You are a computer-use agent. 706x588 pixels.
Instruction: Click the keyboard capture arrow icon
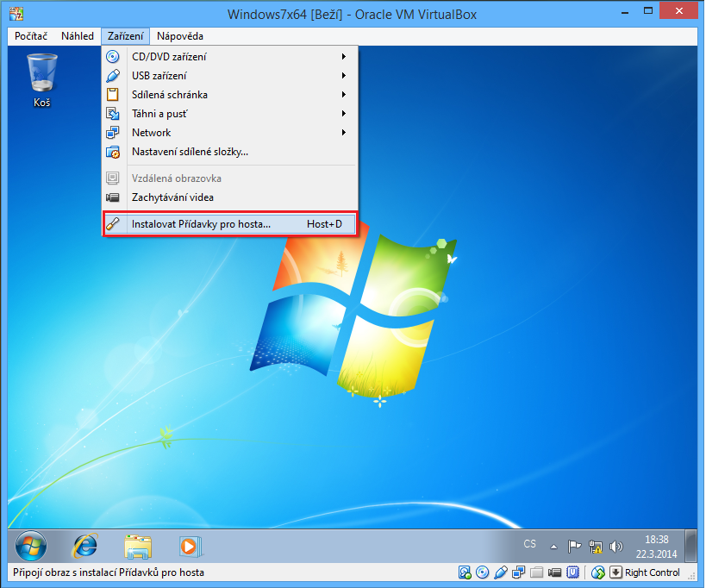[615, 572]
